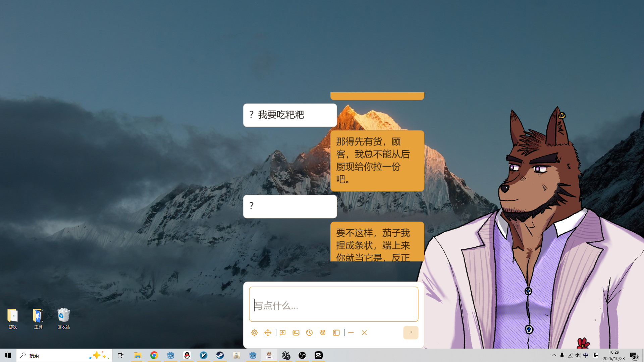Click the reply starting "要不这样，茄子我"
Viewport: 644px width, 362px height.
click(x=377, y=242)
